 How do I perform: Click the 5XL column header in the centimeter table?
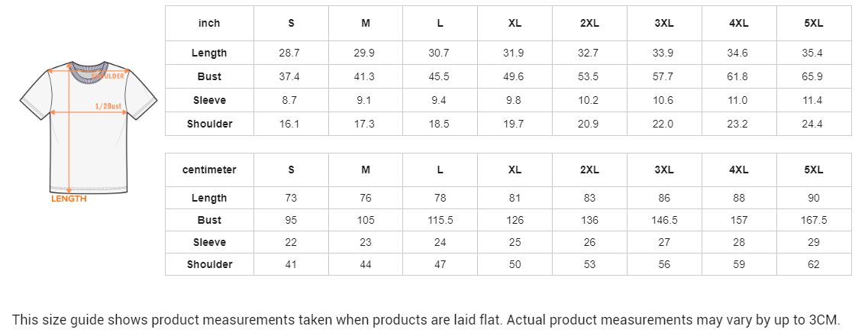click(x=814, y=170)
